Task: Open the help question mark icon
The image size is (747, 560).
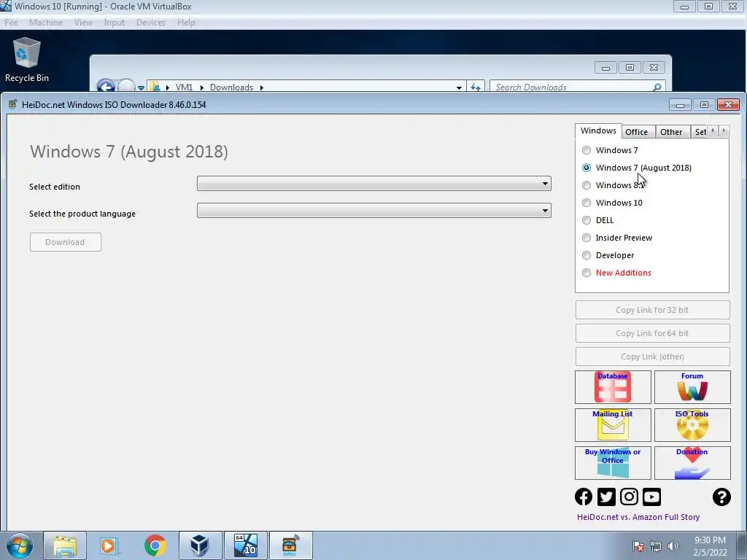Action: pos(721,497)
